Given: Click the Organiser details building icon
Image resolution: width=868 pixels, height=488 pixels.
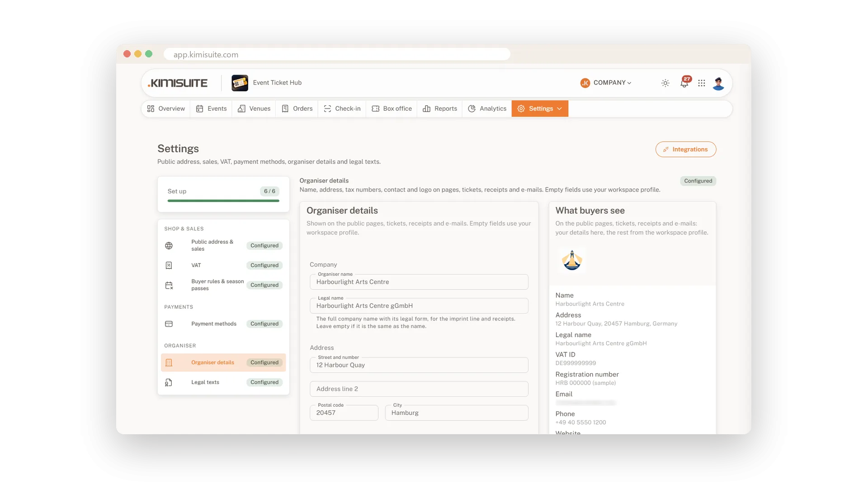Looking at the screenshot, I should pyautogui.click(x=169, y=362).
